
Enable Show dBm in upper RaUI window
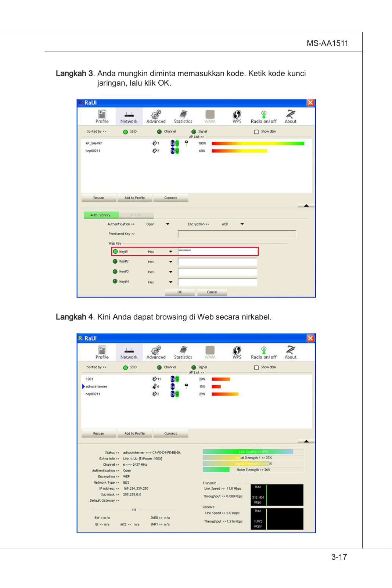pyautogui.click(x=256, y=131)
